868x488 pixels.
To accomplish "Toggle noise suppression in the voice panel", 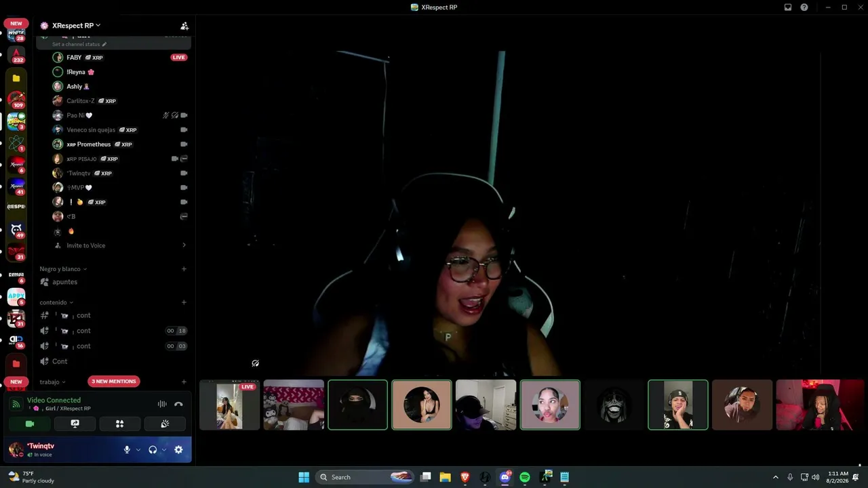I will 162,404.
